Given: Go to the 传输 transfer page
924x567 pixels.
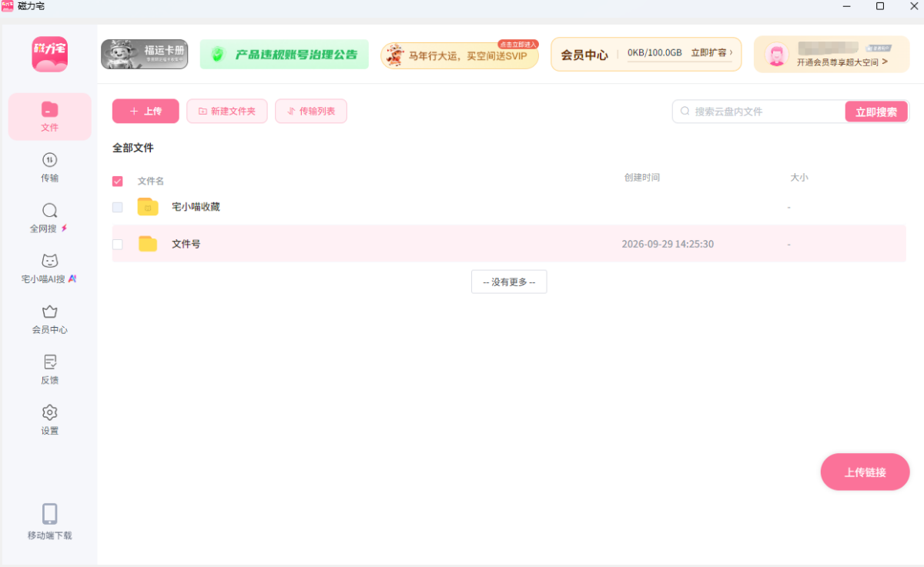Looking at the screenshot, I should click(x=49, y=167).
